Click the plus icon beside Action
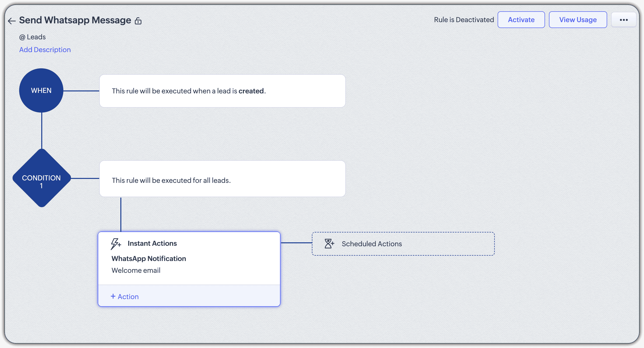The image size is (644, 348). pos(113,296)
